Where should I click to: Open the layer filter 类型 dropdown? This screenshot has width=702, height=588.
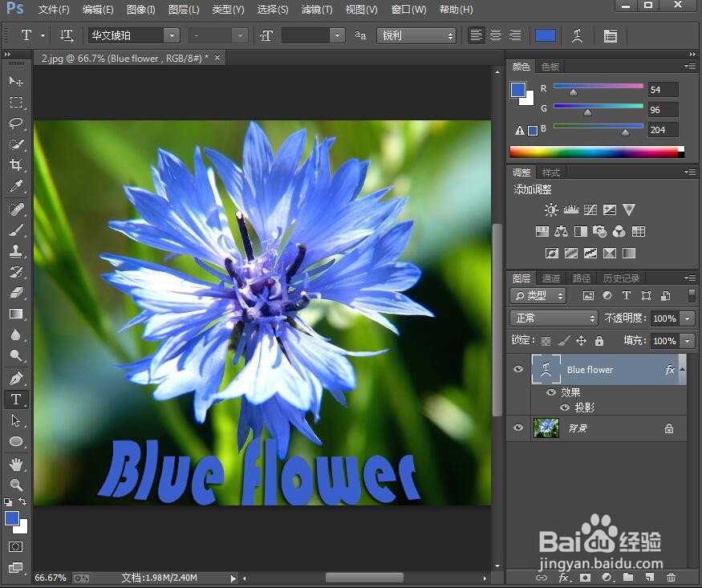click(x=538, y=295)
